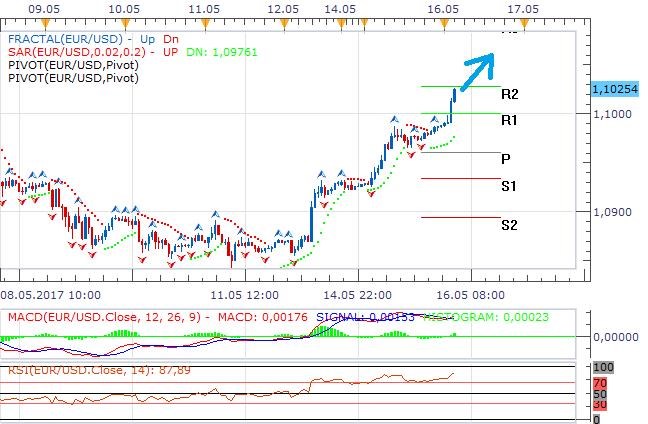
Task: Click the 1,1000 price axis label
Action: point(610,115)
